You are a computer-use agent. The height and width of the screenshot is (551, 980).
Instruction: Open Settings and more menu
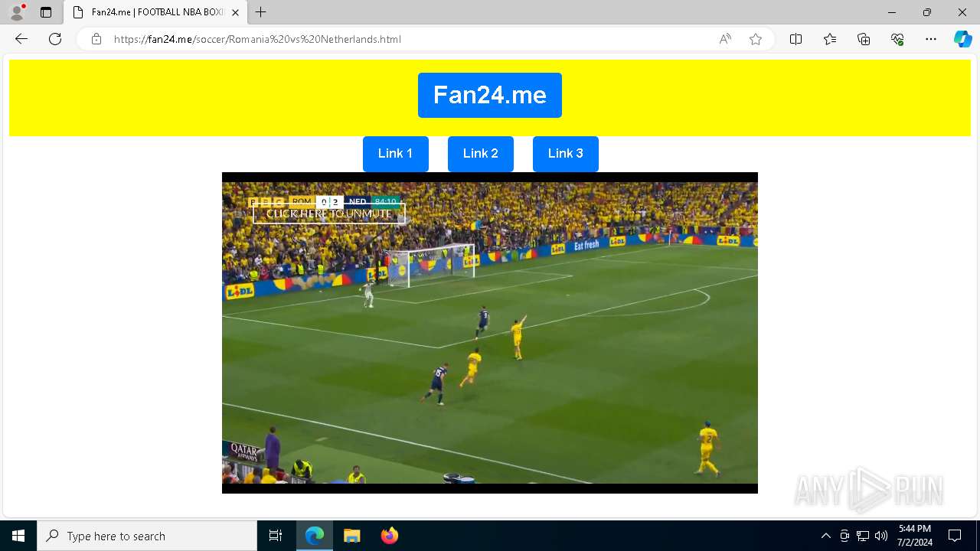pos(931,39)
